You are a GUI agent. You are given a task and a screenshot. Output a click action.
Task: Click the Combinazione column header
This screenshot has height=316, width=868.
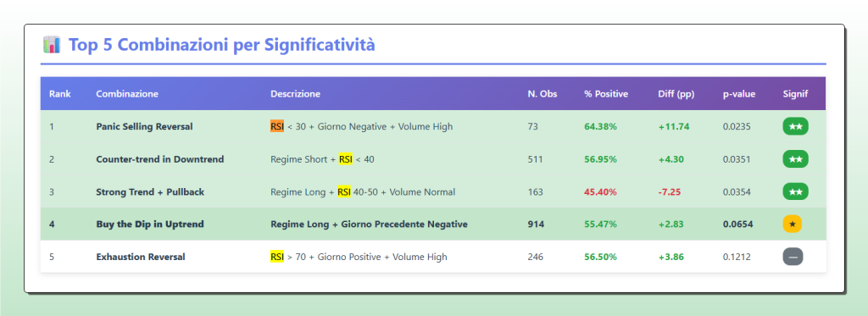coord(127,94)
